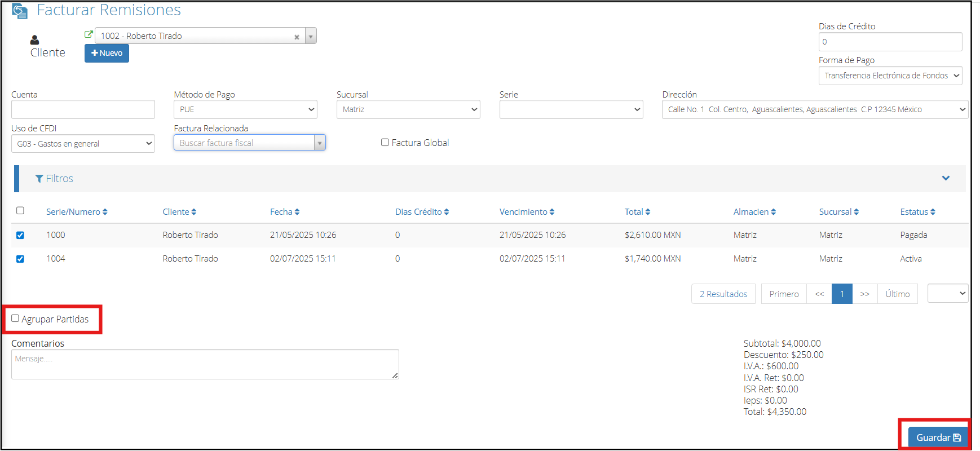Screen dimensions: 980x451
Task: Click remision number 1000
Action: [x=56, y=235]
